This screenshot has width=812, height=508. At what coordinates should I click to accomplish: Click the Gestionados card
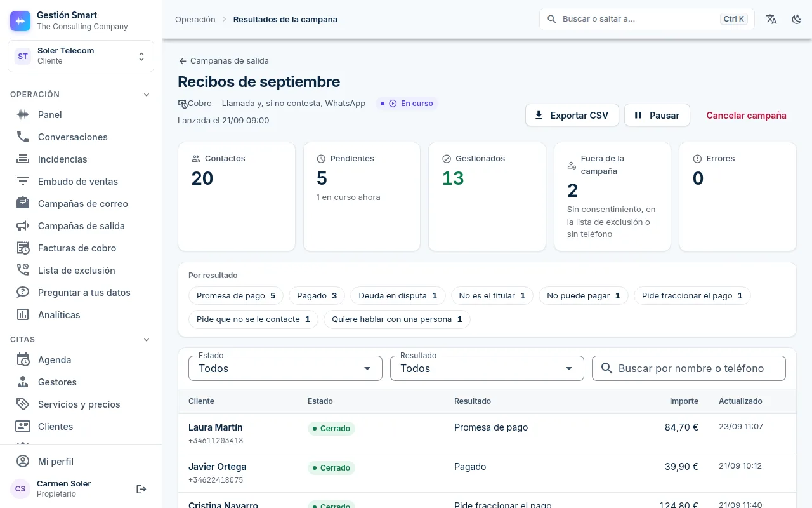pos(487,196)
